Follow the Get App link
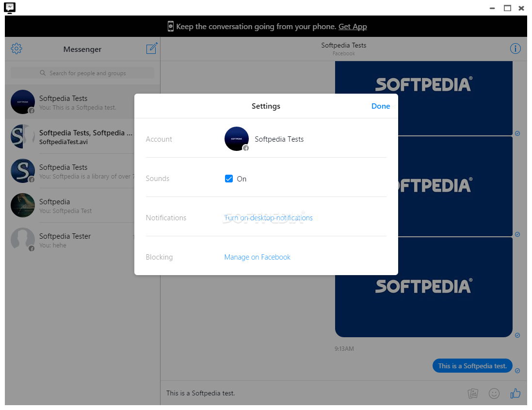Viewport: 532px width, 410px height. [x=353, y=27]
